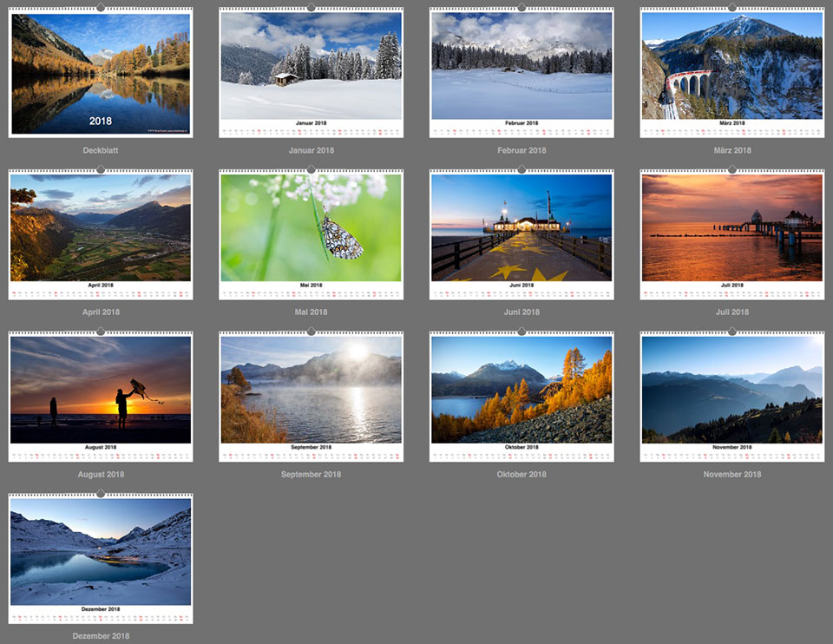Open the August 2018 falconer silhouette page
Viewport: 833px width, 644px height.
(x=101, y=392)
